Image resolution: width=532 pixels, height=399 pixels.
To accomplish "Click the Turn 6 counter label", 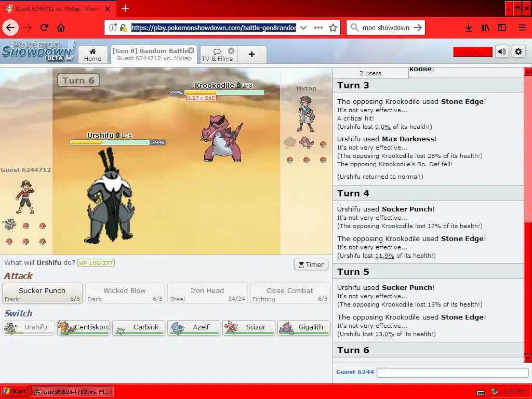I will tap(78, 81).
